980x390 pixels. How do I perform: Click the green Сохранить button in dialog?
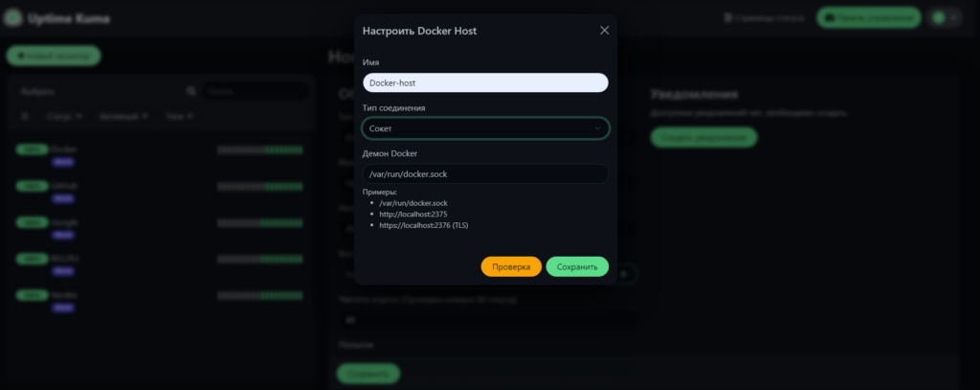point(577,266)
